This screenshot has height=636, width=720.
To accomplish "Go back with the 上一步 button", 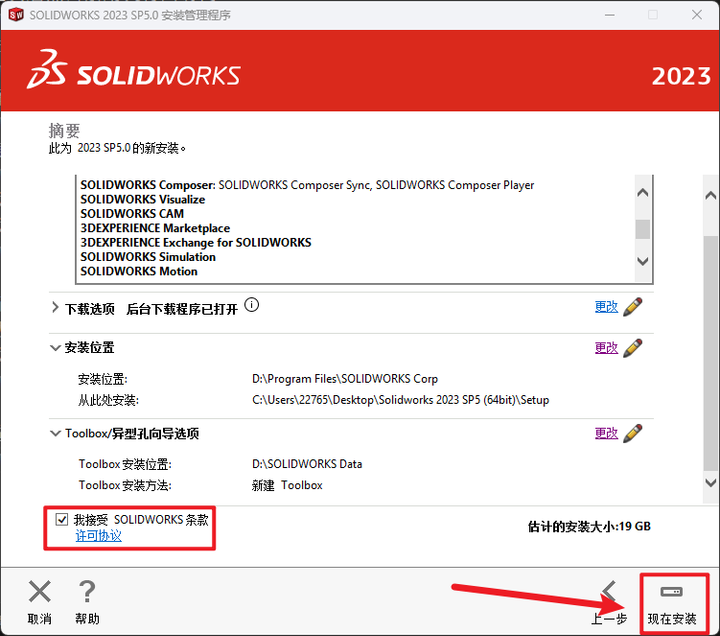I will pyautogui.click(x=609, y=604).
